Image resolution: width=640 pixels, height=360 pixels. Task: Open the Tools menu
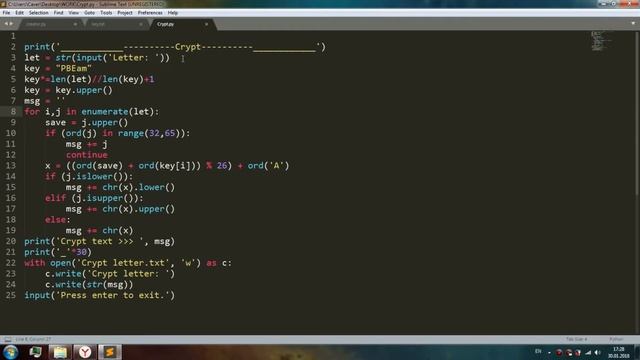coord(106,13)
